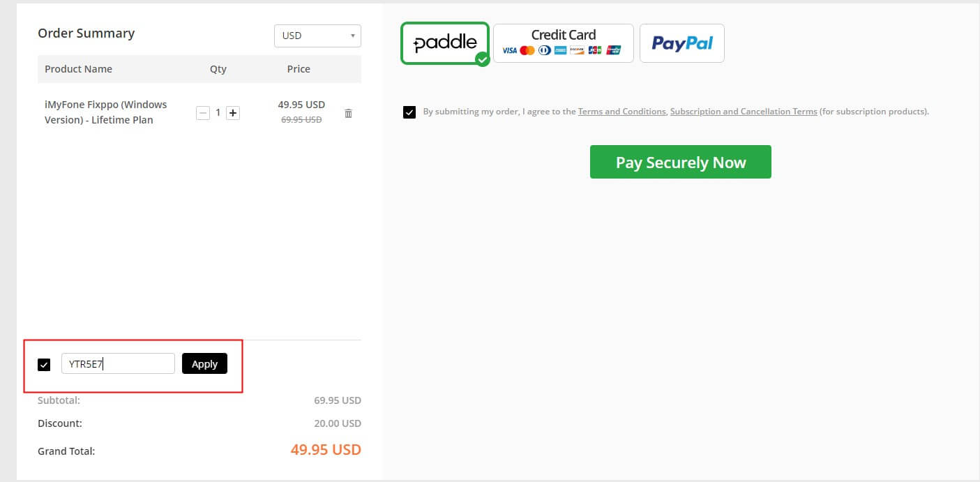Viewport: 980px width, 482px height.
Task: Remove iMyFone Fixppo using the trash icon
Action: (x=348, y=113)
